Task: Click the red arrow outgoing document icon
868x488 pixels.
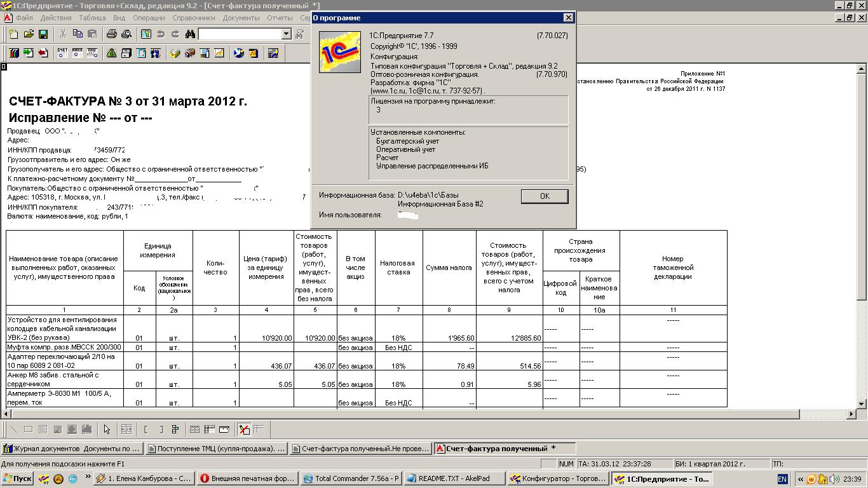Action: (43, 53)
